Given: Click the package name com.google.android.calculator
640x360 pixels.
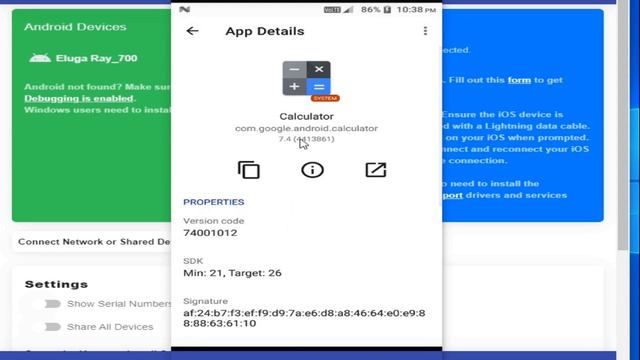Looking at the screenshot, I should click(x=306, y=128).
